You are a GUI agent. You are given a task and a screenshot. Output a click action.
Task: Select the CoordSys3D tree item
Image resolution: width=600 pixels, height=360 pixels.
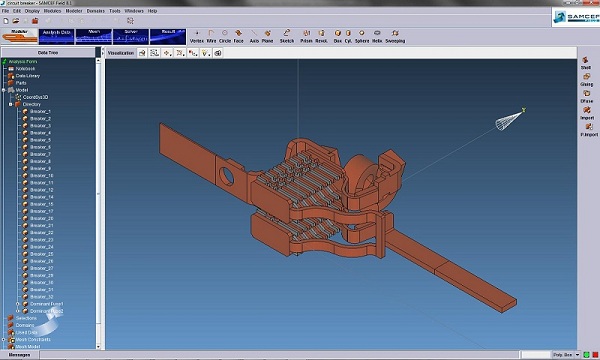pyautogui.click(x=35, y=97)
